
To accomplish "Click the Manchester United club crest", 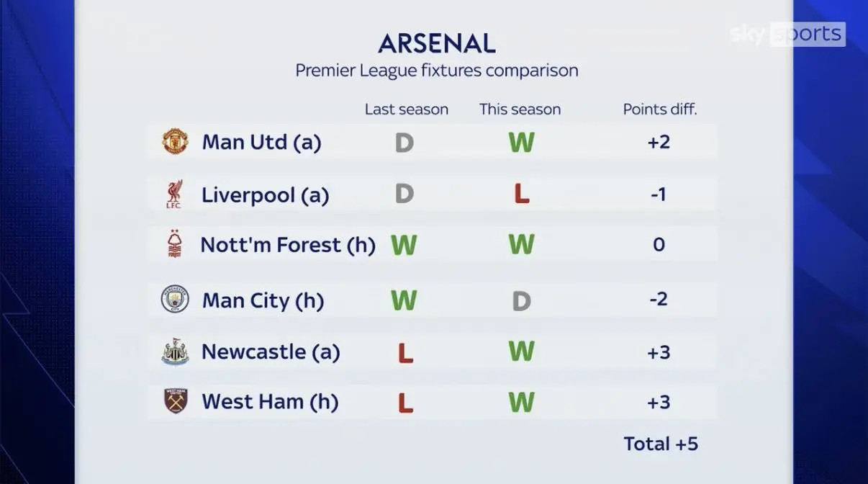I will pos(175,142).
